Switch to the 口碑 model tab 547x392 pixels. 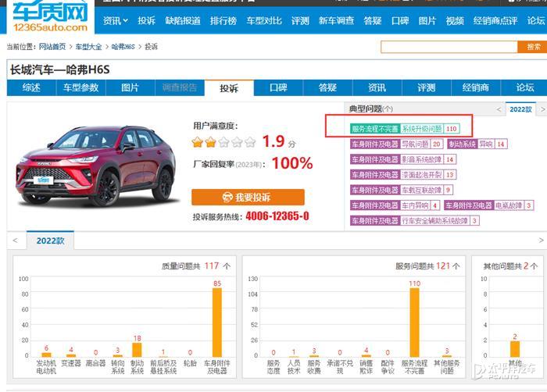click(278, 87)
